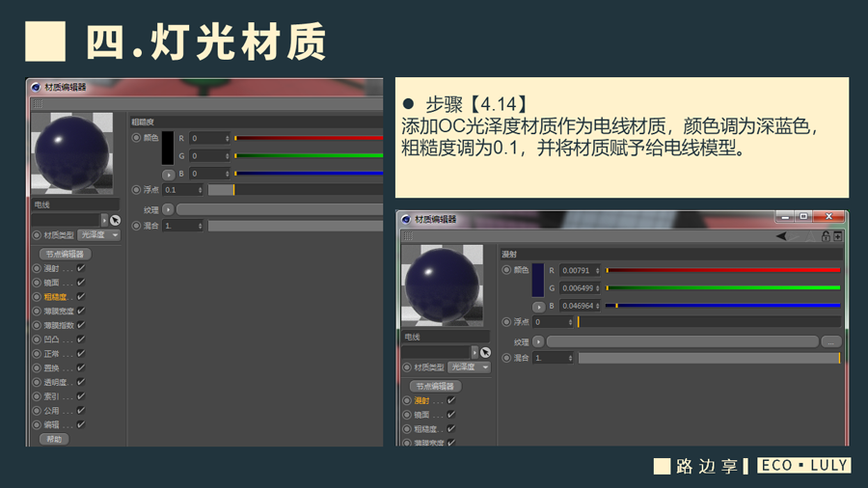Click the R value field showing 0.00791

(x=580, y=271)
